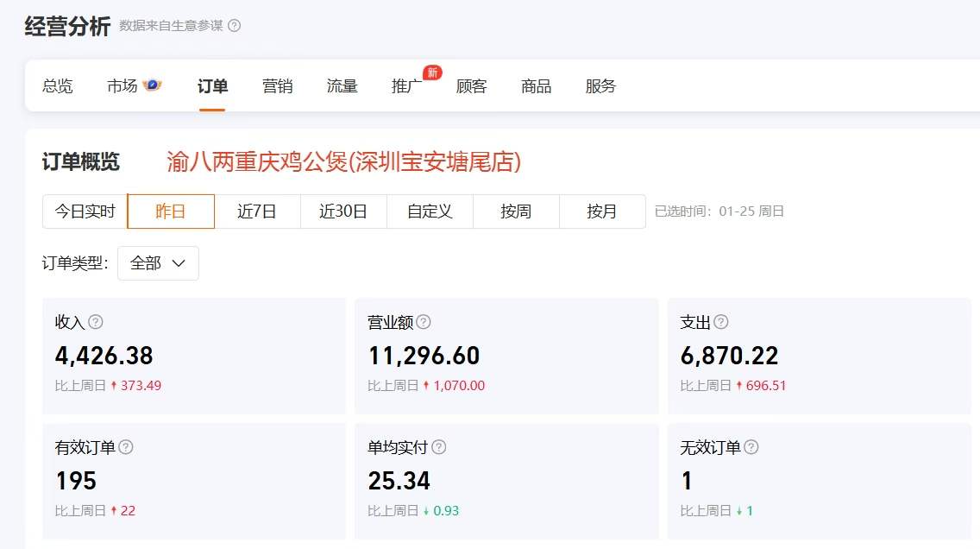
Task: Open the 收入 help tooltip icon
Action: tap(95, 322)
